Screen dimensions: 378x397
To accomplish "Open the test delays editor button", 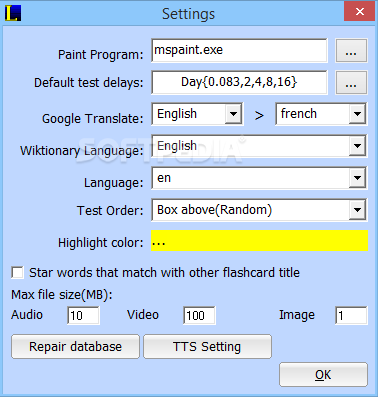I will click(x=351, y=82).
